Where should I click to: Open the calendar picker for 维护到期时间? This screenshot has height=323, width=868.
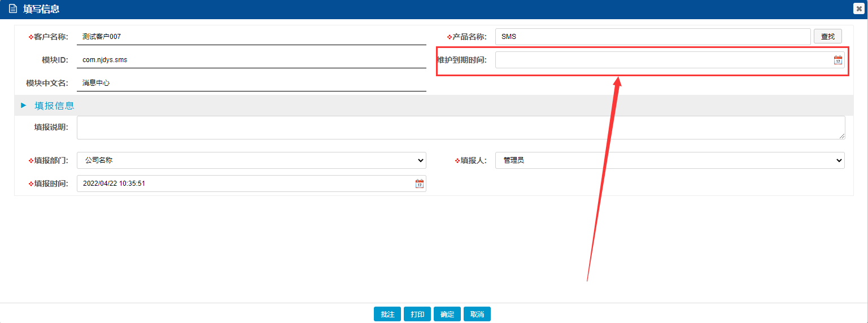[x=838, y=60]
